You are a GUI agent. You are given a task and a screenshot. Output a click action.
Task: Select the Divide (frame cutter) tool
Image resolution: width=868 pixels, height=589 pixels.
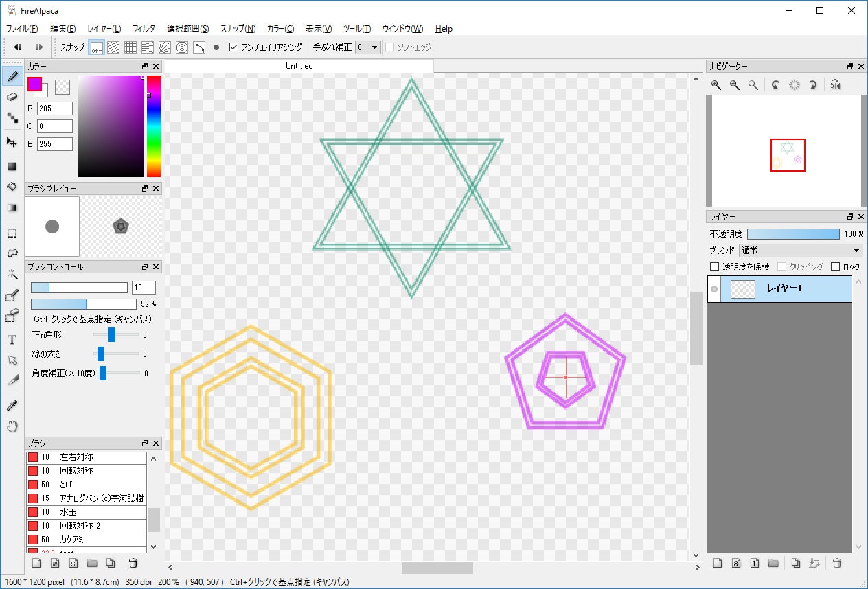tap(12, 380)
